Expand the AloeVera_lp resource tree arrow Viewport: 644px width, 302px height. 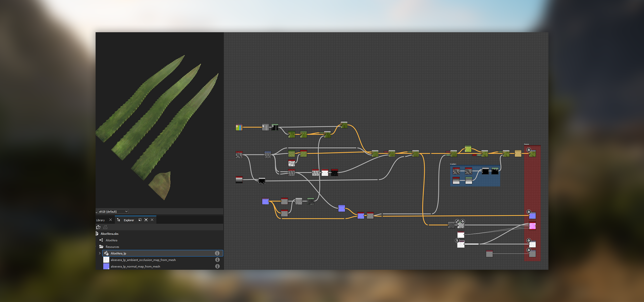click(100, 253)
